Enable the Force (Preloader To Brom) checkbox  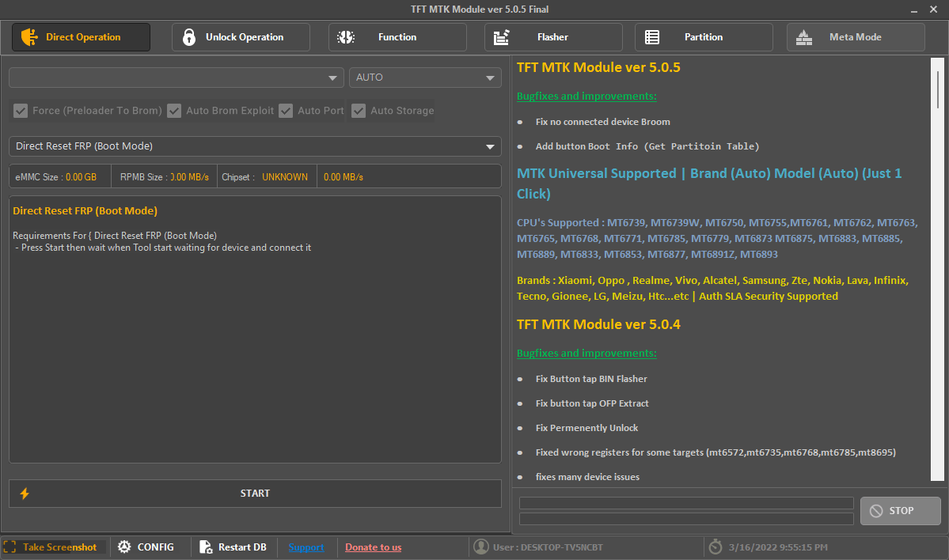pos(21,111)
